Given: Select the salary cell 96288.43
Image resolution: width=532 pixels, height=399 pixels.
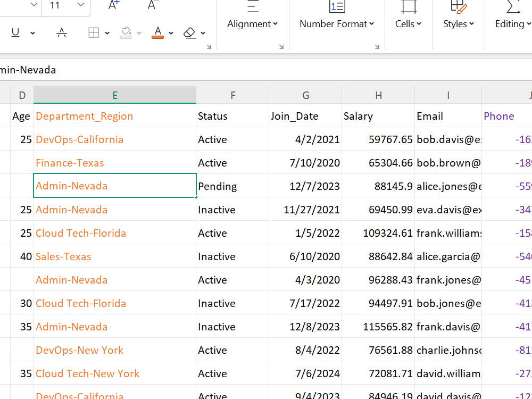Looking at the screenshot, I should coord(378,280).
